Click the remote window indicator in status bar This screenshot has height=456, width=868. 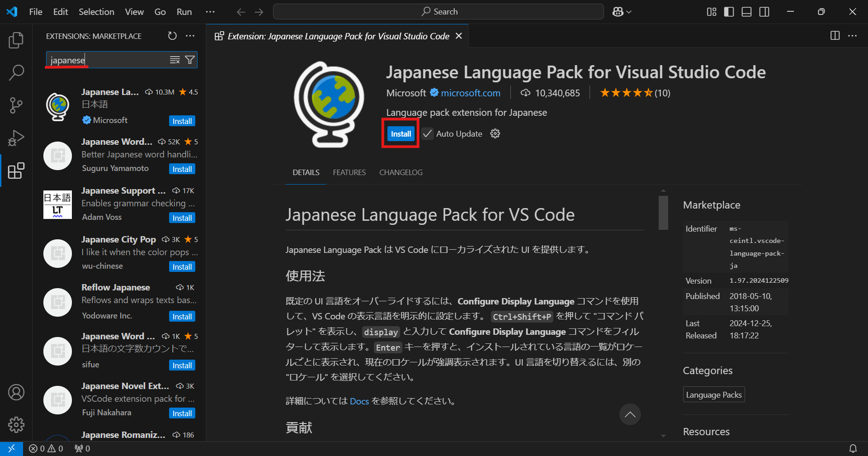point(11,448)
